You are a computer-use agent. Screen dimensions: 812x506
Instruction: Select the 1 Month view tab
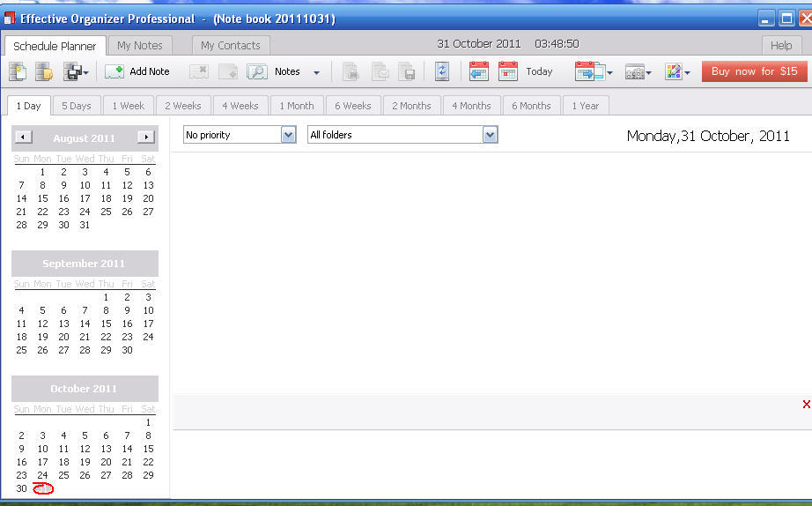point(297,106)
